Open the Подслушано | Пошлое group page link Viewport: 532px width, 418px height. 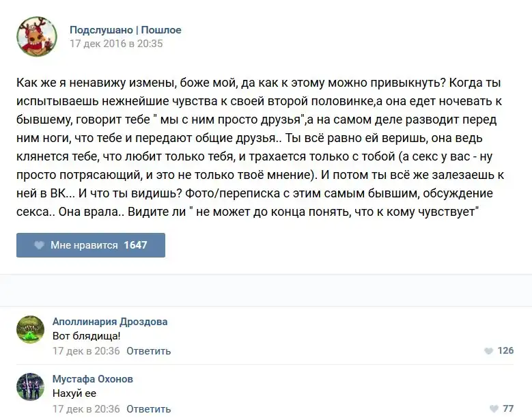tap(125, 30)
